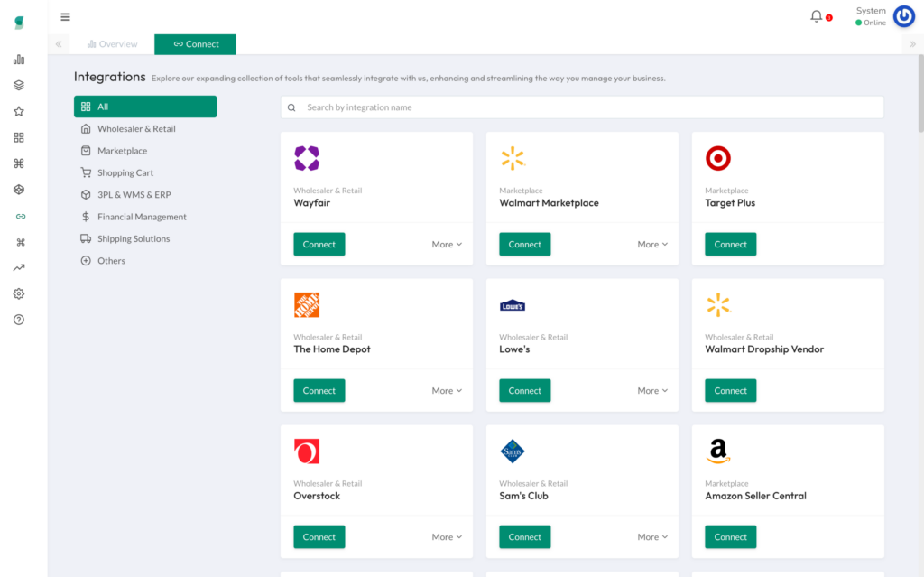The image size is (924, 577).
Task: Expand More options for Walmart Marketplace
Action: [652, 244]
